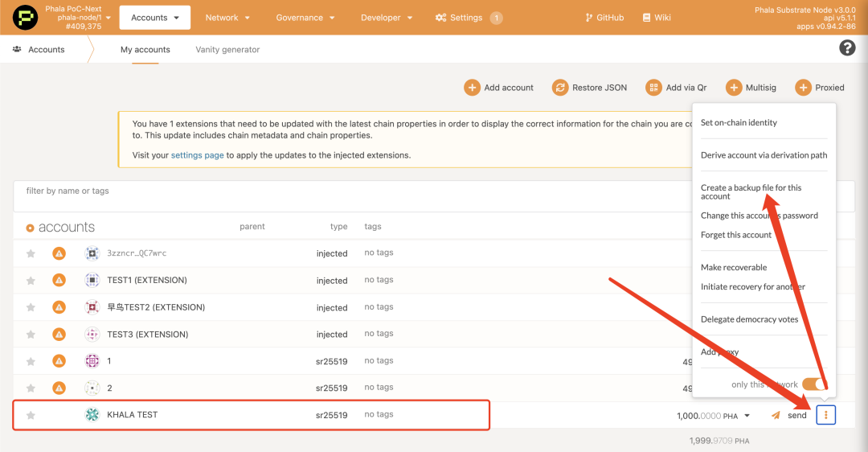Click the identicon for account 早鸟TEST2
The image size is (868, 452).
tap(92, 307)
